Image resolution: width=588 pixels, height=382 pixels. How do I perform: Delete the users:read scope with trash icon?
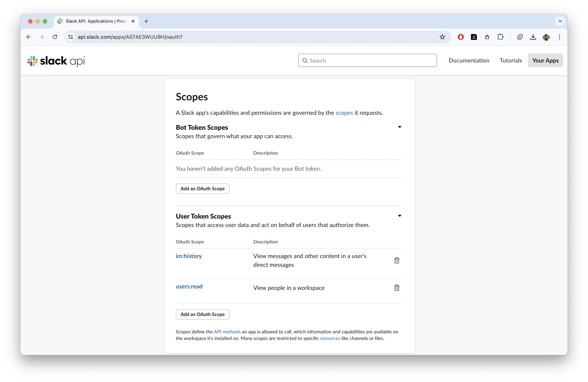[x=397, y=288]
